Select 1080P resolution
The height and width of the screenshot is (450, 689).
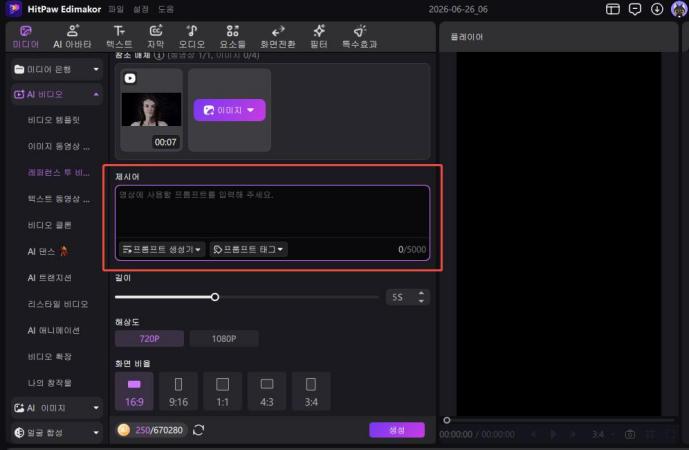pyautogui.click(x=224, y=338)
